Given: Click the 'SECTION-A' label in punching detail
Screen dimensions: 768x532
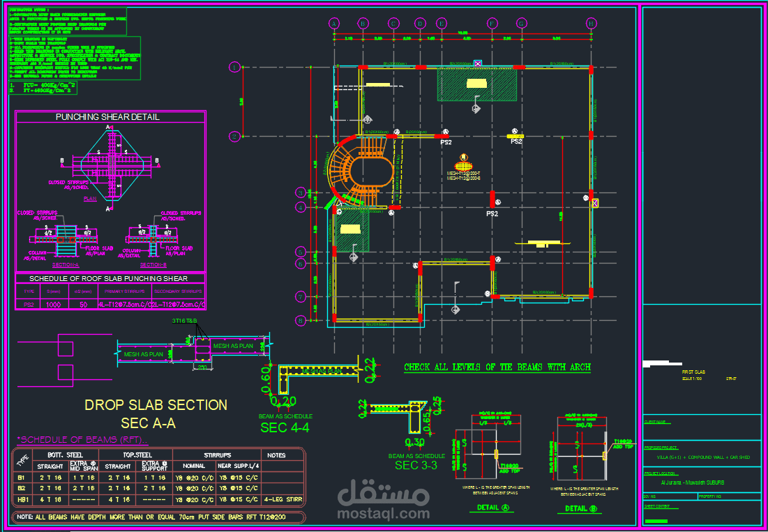Looking at the screenshot, I should (x=65, y=265).
